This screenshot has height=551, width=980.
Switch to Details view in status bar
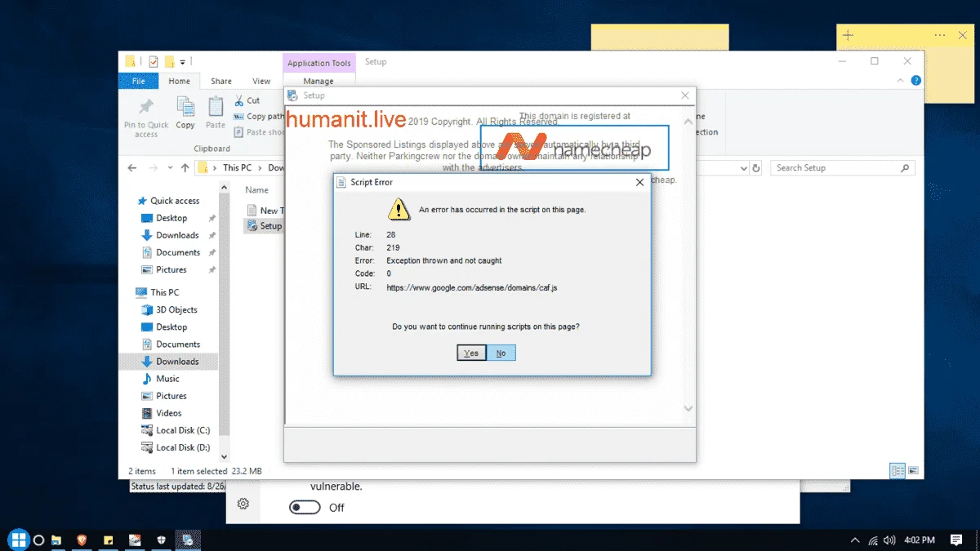click(x=898, y=471)
